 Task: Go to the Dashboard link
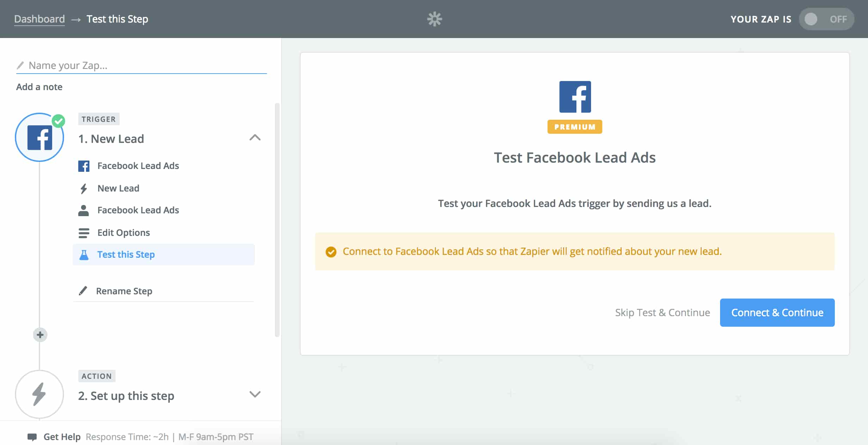(x=39, y=19)
